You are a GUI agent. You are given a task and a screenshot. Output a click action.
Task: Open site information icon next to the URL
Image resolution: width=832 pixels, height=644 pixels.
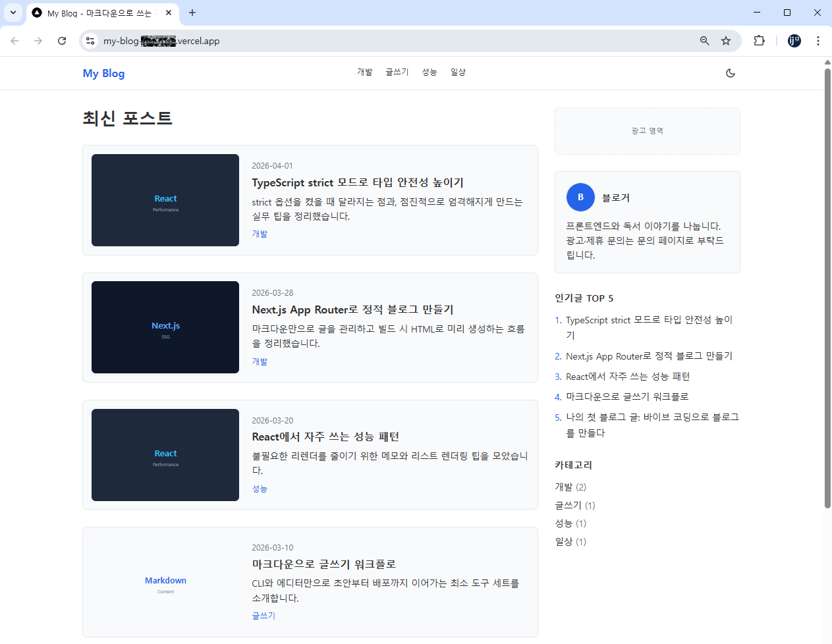[x=90, y=41]
